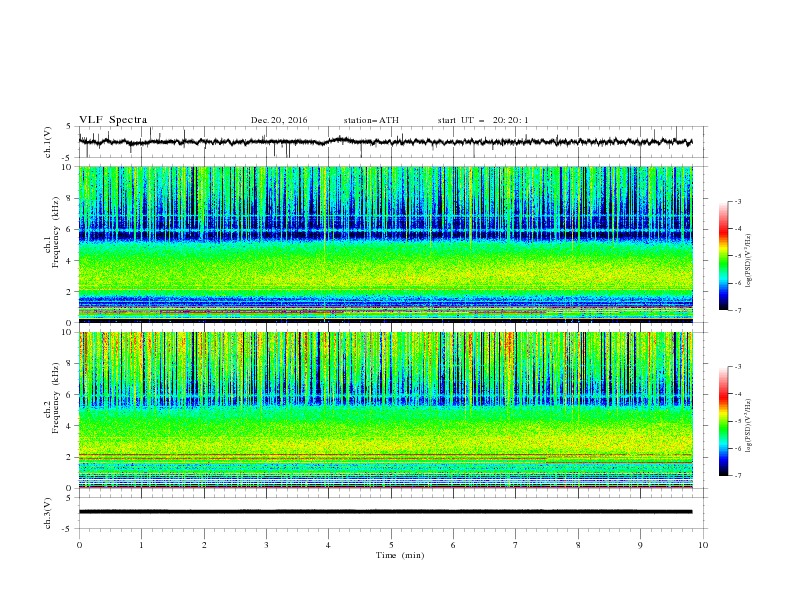Click the ch.2 spectrogram color scale bar
792x612 pixels.
723,421
